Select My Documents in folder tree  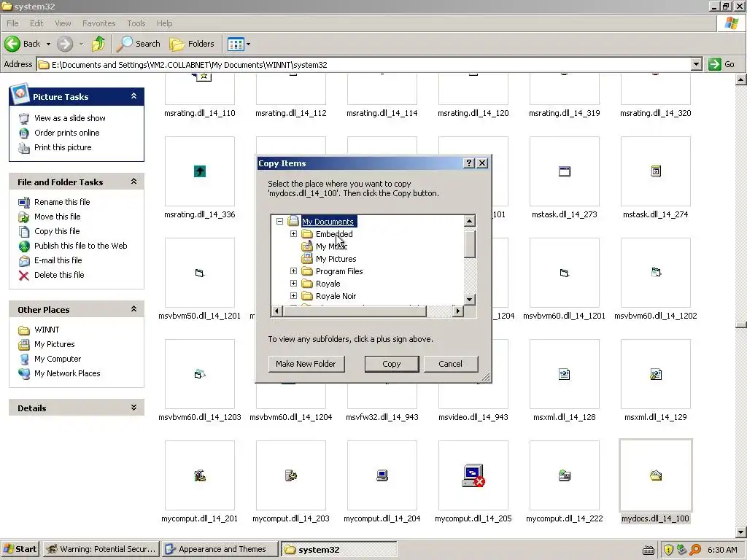[328, 222]
